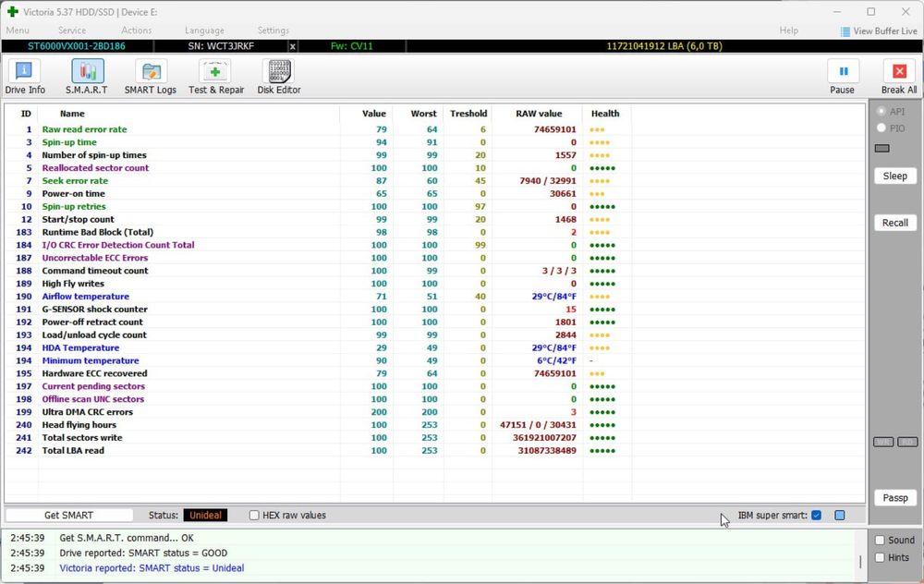This screenshot has width=924, height=584.
Task: Select the S.M.A.R.T toolbar icon
Action: 87,76
